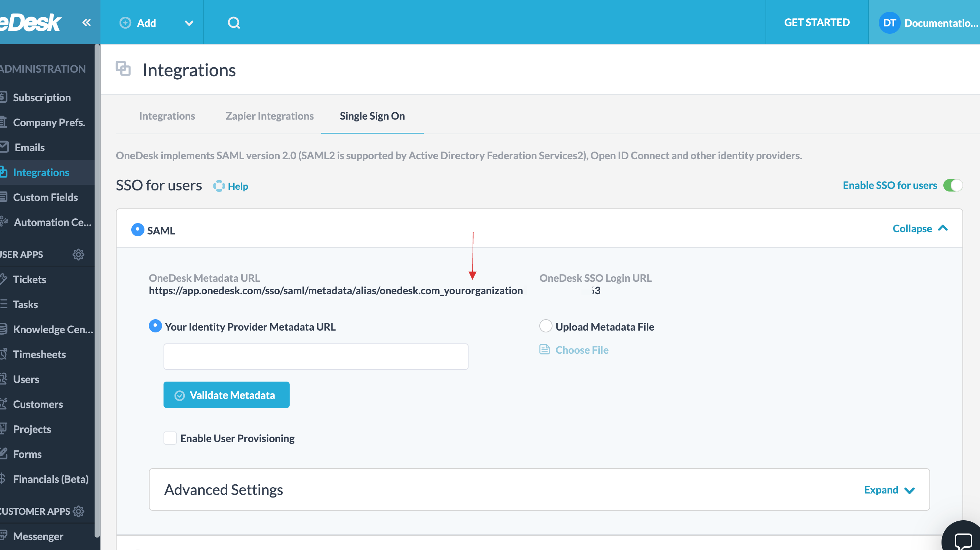Click the Knowledge Center icon in sidebar
The image size is (980, 550).
coord(3,329)
